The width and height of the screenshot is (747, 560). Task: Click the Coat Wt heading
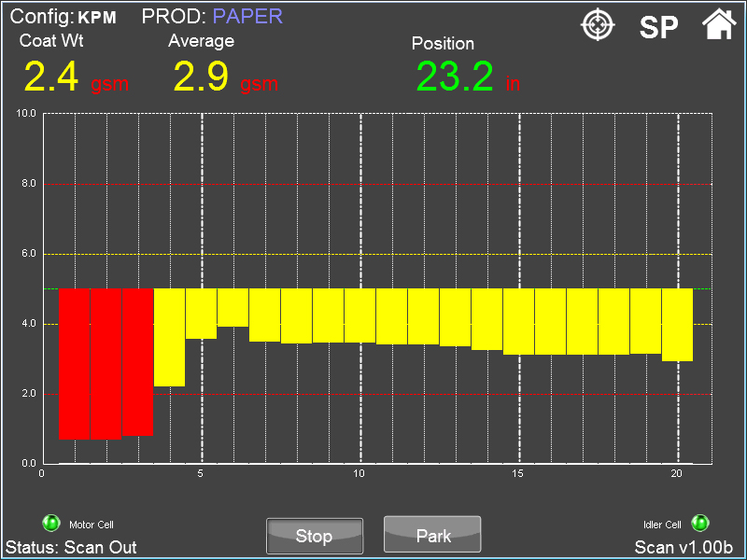coord(51,40)
